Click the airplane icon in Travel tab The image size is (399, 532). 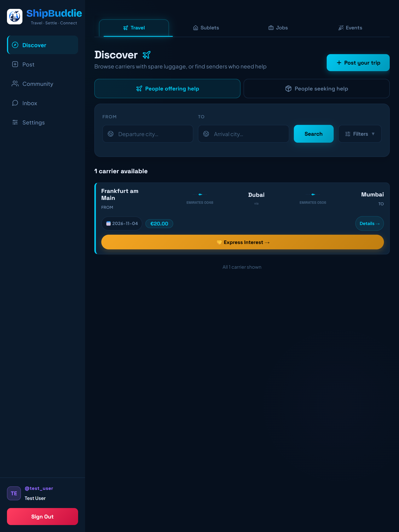tap(125, 28)
